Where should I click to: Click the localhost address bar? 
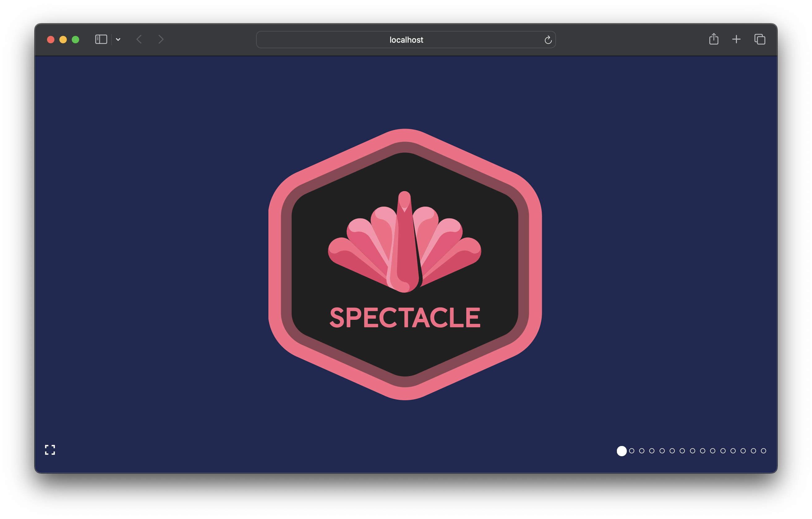406,40
